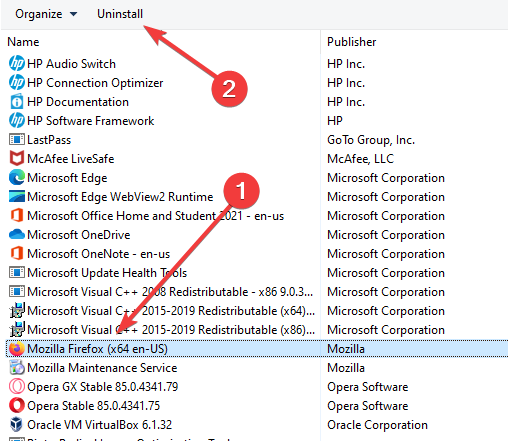The width and height of the screenshot is (508, 441).
Task: Click Mozilla publisher of Firefox row
Action: point(346,349)
